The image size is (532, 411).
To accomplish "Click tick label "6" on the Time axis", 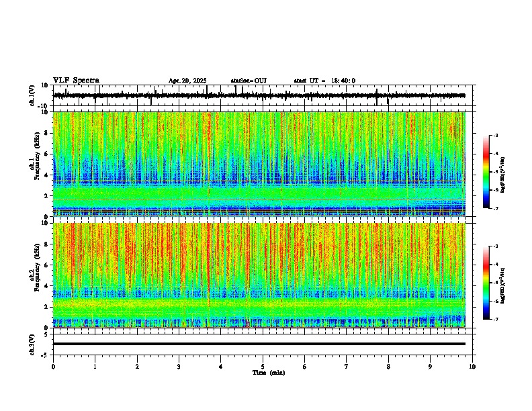I will point(305,367).
